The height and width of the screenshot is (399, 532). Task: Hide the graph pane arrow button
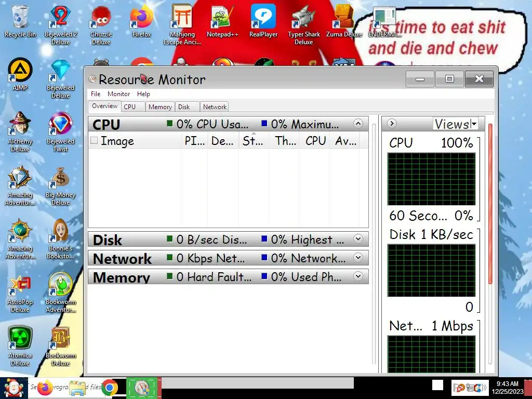[x=392, y=124]
